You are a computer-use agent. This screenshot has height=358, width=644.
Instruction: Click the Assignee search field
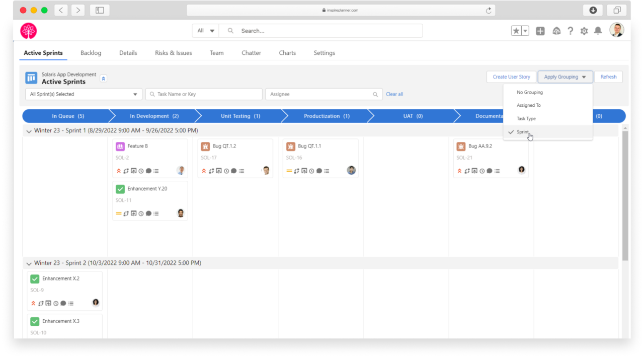coord(322,94)
